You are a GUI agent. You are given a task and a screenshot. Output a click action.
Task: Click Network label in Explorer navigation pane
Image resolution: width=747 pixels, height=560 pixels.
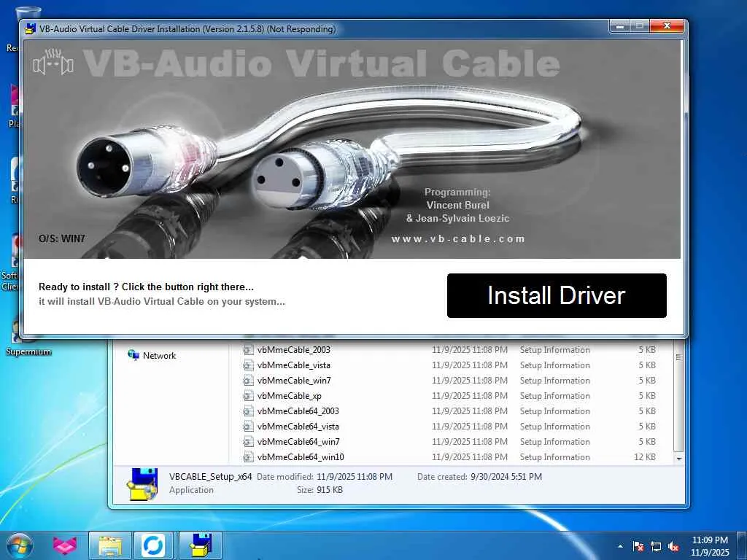click(159, 356)
